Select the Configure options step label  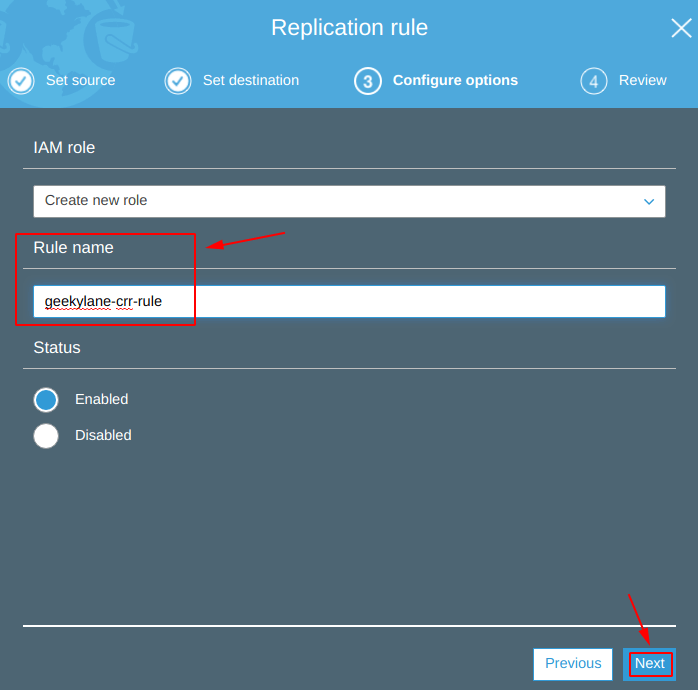(455, 80)
